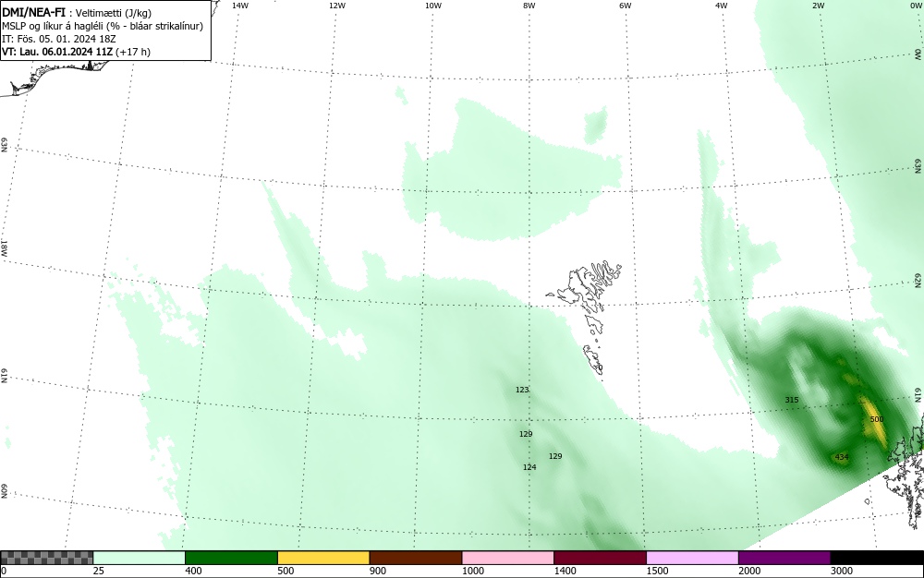The width and height of the screenshot is (924, 578).
Task: Click the Shetland Islands outline on map
Action: pos(904,471)
